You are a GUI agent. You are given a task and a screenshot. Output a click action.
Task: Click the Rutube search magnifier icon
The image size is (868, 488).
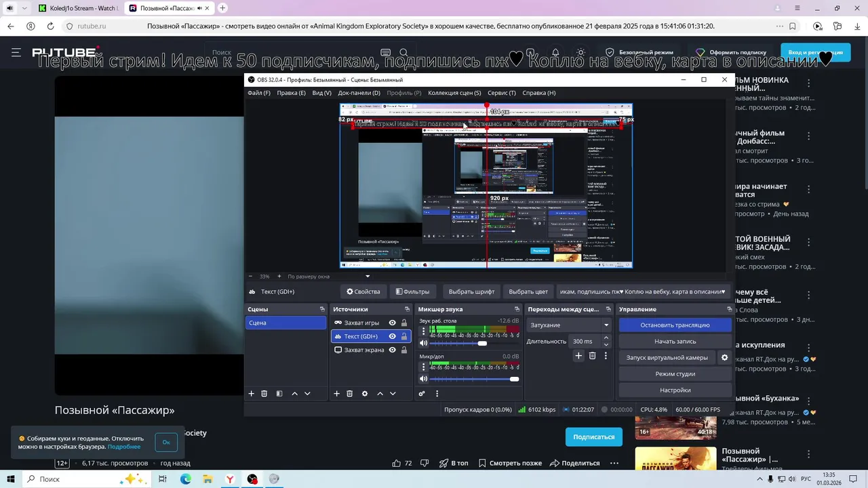click(x=403, y=52)
